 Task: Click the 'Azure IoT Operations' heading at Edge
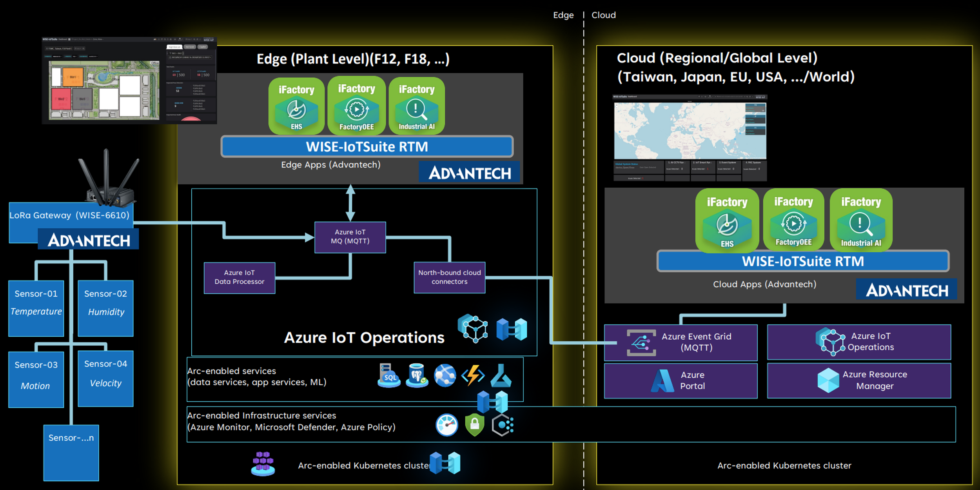pyautogui.click(x=364, y=338)
